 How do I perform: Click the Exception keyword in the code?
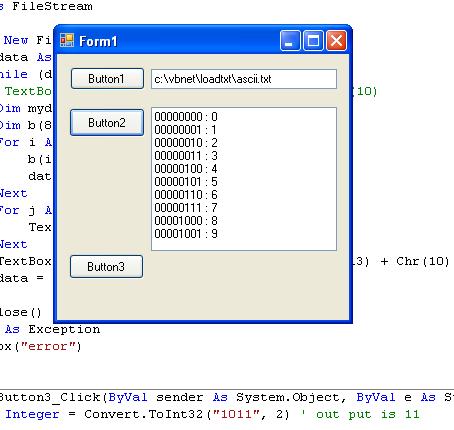(64, 329)
